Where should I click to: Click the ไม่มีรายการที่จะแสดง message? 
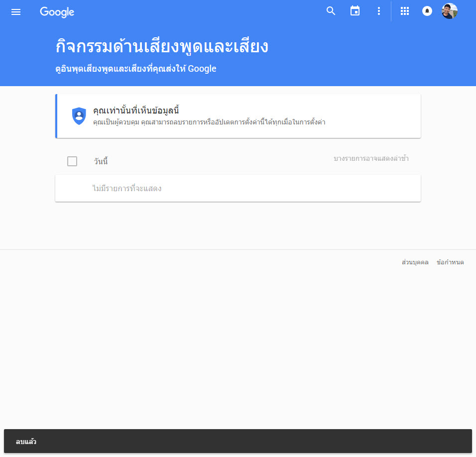pos(127,189)
